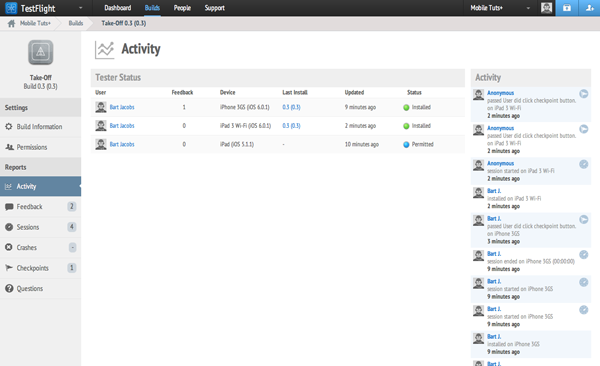Expand the Mobile Tuts+ team dropdown
The image size is (600, 366).
pyautogui.click(x=528, y=8)
